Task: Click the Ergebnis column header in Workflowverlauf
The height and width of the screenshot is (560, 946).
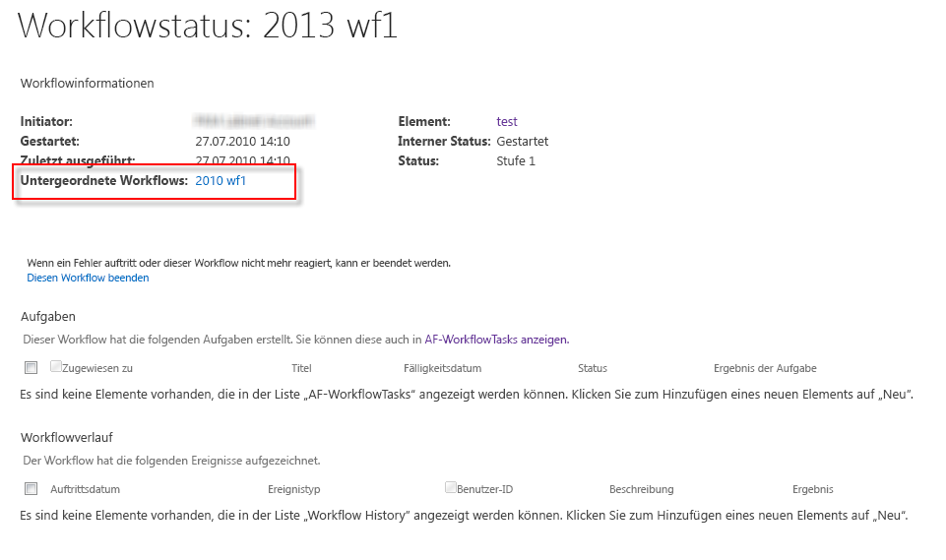Action: (813, 489)
